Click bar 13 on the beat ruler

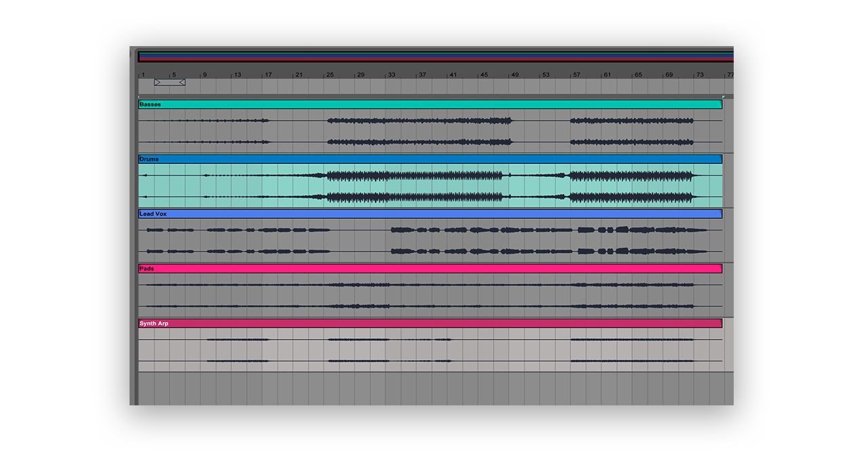coord(237,74)
